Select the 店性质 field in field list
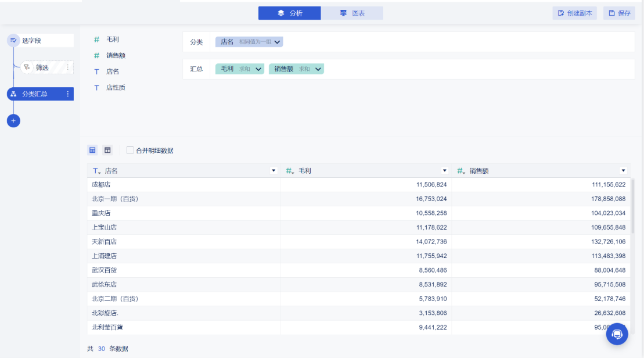The image size is (644, 358). click(116, 88)
